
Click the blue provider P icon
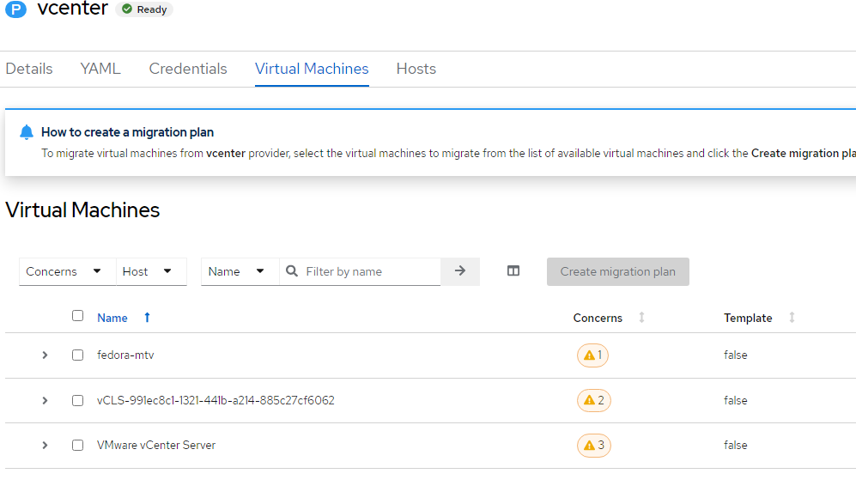coord(15,9)
